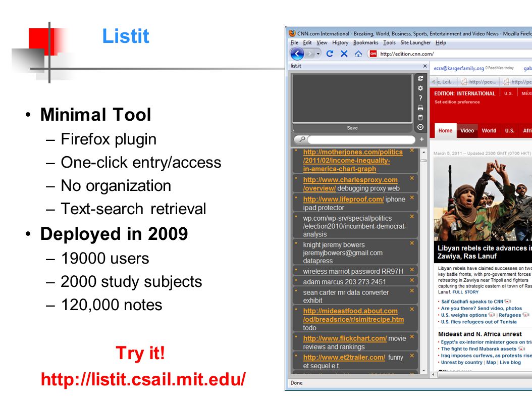Click the list.it sync/refresh icon
532x399 pixels.
tap(420, 78)
